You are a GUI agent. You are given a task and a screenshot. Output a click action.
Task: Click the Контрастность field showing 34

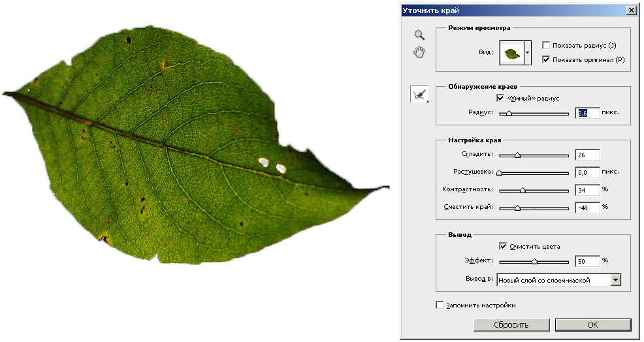(x=587, y=190)
